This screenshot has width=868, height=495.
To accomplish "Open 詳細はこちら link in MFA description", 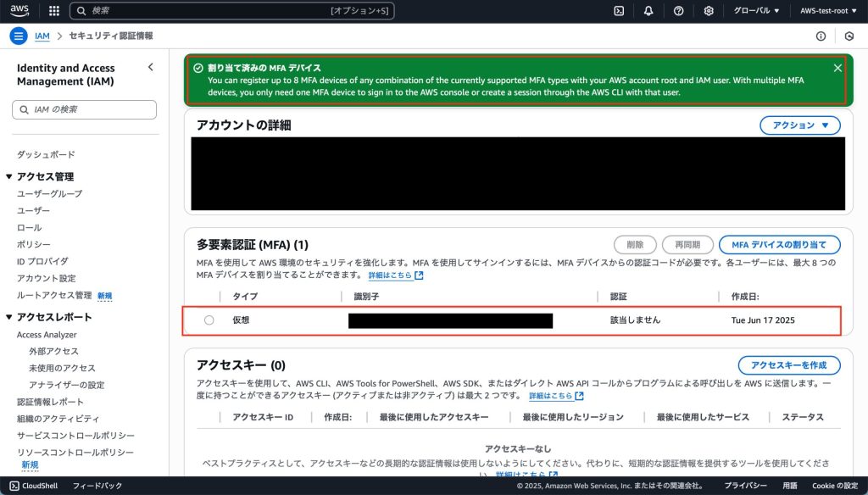I will [x=395, y=275].
